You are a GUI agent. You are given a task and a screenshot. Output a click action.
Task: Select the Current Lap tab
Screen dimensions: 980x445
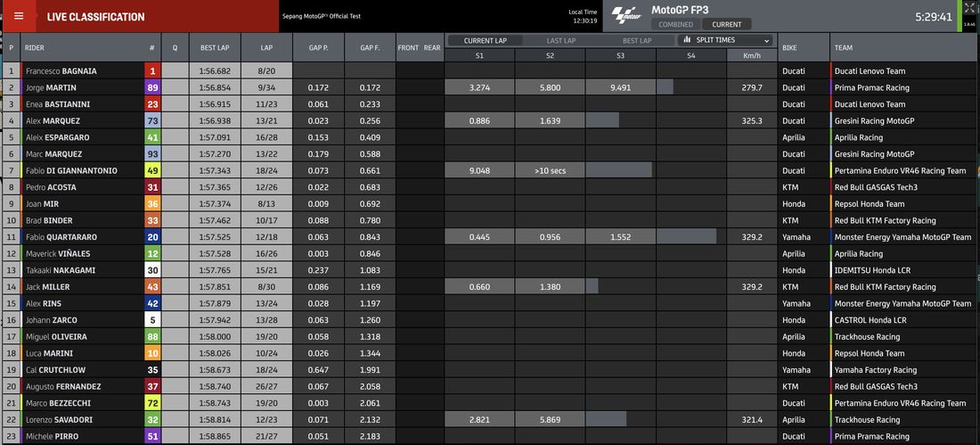coord(485,41)
